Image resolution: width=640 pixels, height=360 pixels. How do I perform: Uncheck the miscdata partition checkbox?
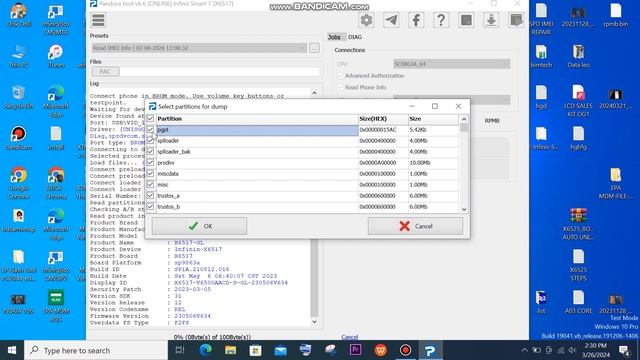click(x=150, y=174)
